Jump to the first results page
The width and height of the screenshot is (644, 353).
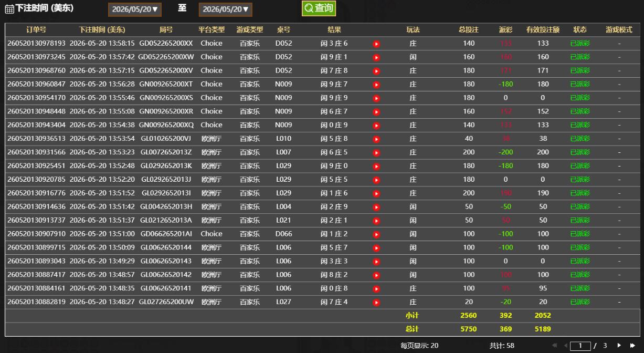pos(555,345)
